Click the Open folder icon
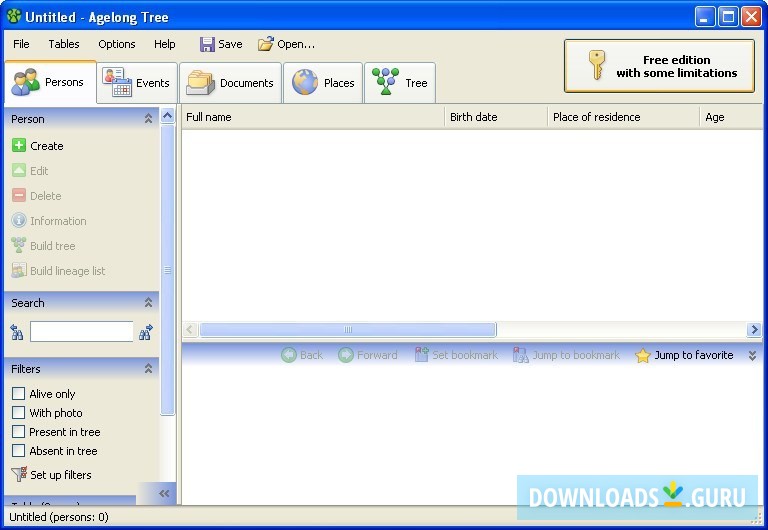This screenshot has width=768, height=530. 266,44
